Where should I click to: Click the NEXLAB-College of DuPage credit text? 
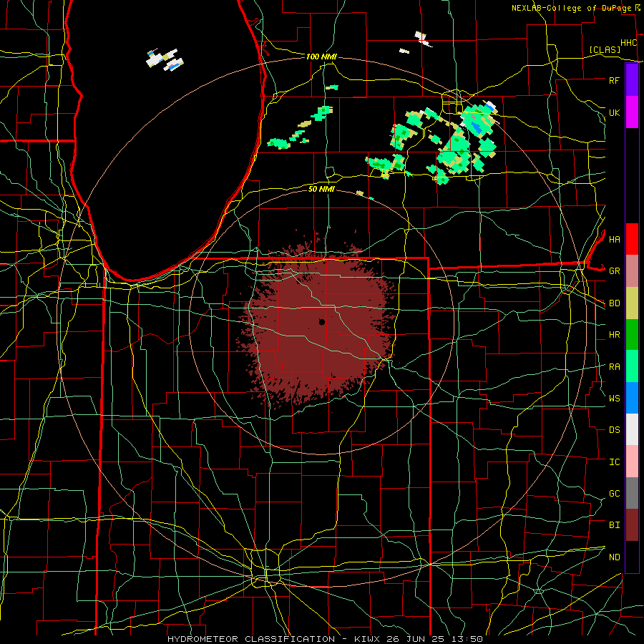(572, 8)
